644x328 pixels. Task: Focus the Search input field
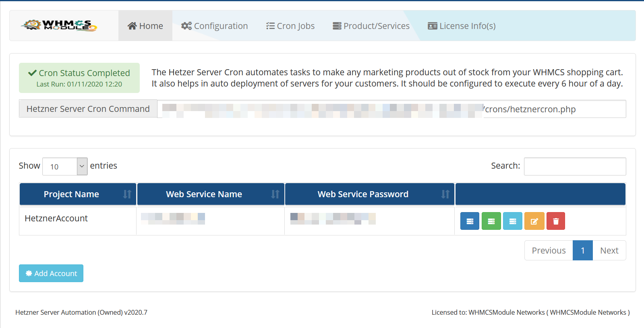(x=575, y=166)
